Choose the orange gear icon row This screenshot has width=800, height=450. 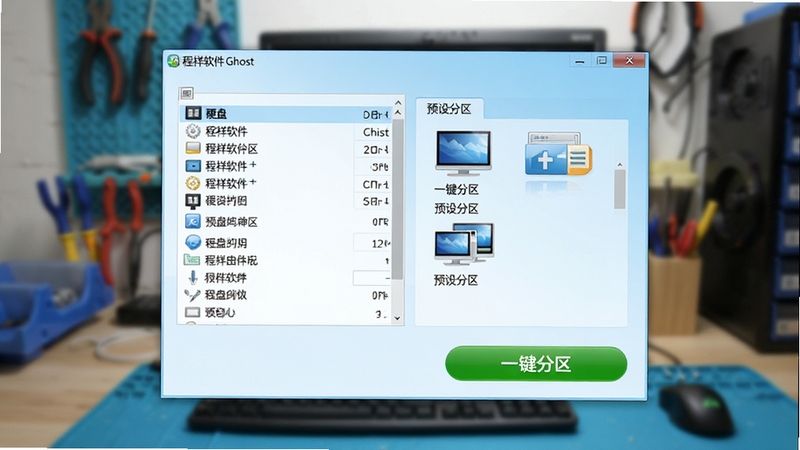tap(193, 183)
